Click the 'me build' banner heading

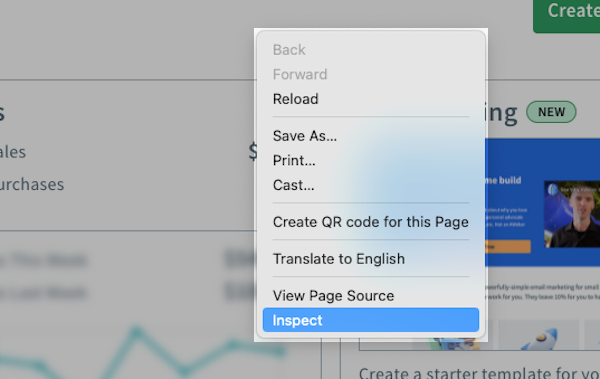503,180
